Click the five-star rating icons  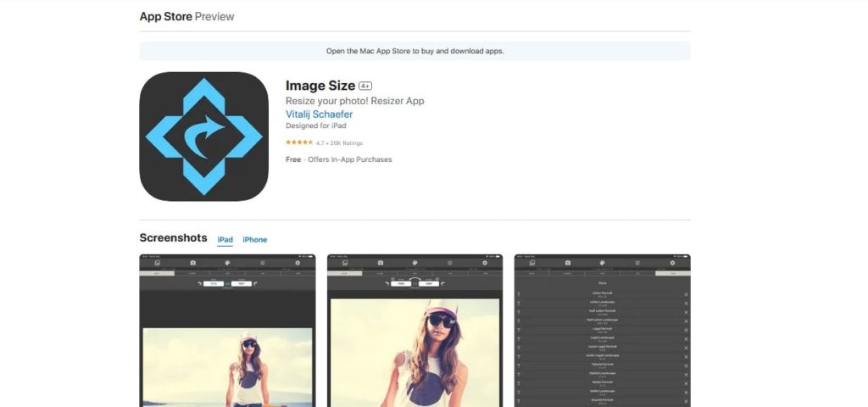[299, 142]
